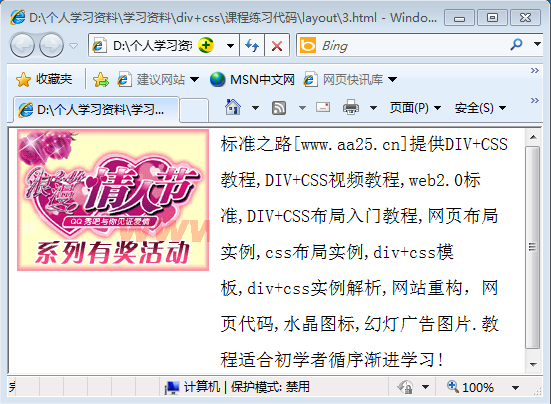Click the 100% zoom level button
The height and width of the screenshot is (404, 551).
(x=471, y=387)
